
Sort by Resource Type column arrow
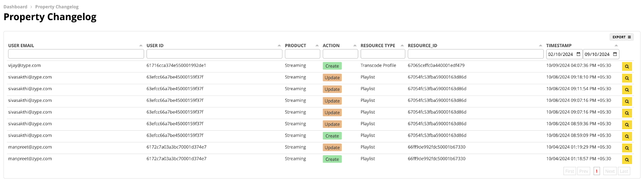[x=402, y=45]
